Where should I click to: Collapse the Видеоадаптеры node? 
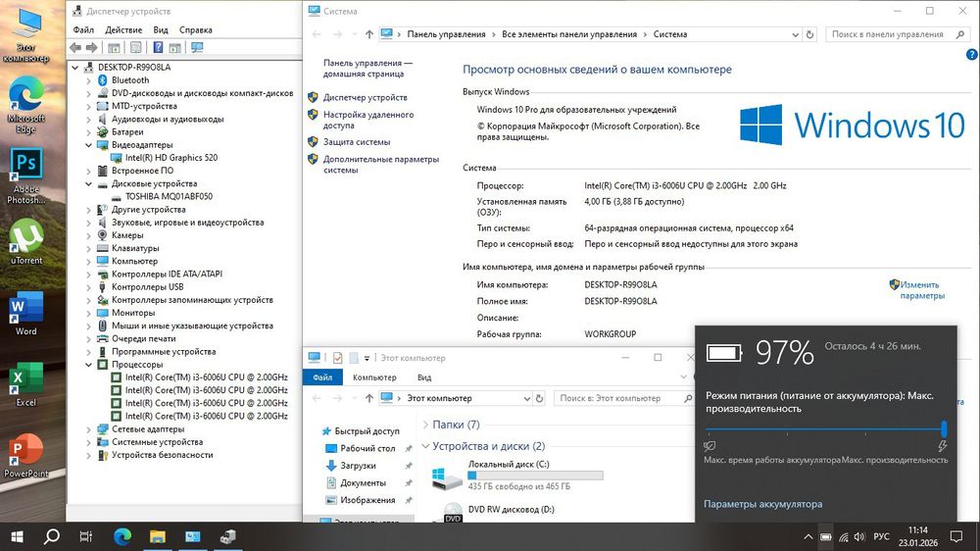[x=89, y=145]
